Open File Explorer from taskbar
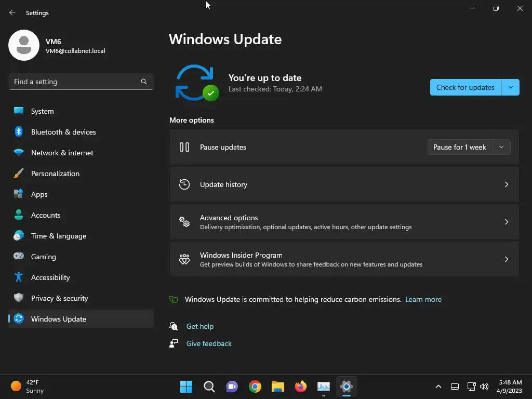Screen dimensions: 532x399 tap(277, 387)
